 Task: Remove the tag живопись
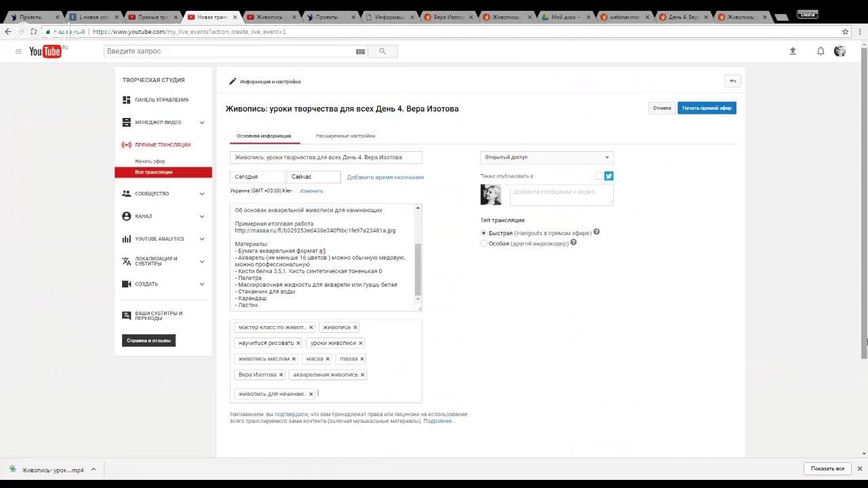click(x=355, y=327)
